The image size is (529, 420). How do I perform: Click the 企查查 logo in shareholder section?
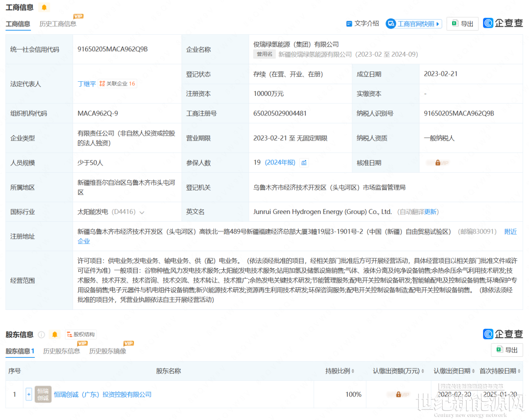click(503, 334)
